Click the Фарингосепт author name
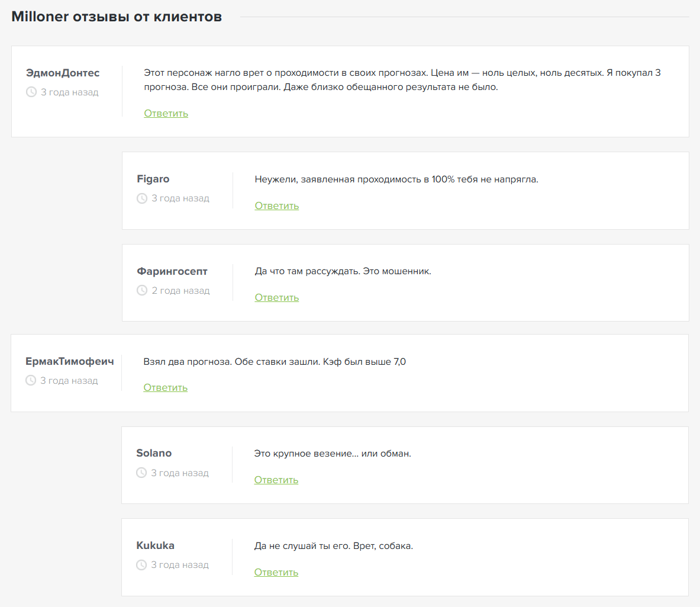Screen dimensions: 700x607 pos(172,271)
